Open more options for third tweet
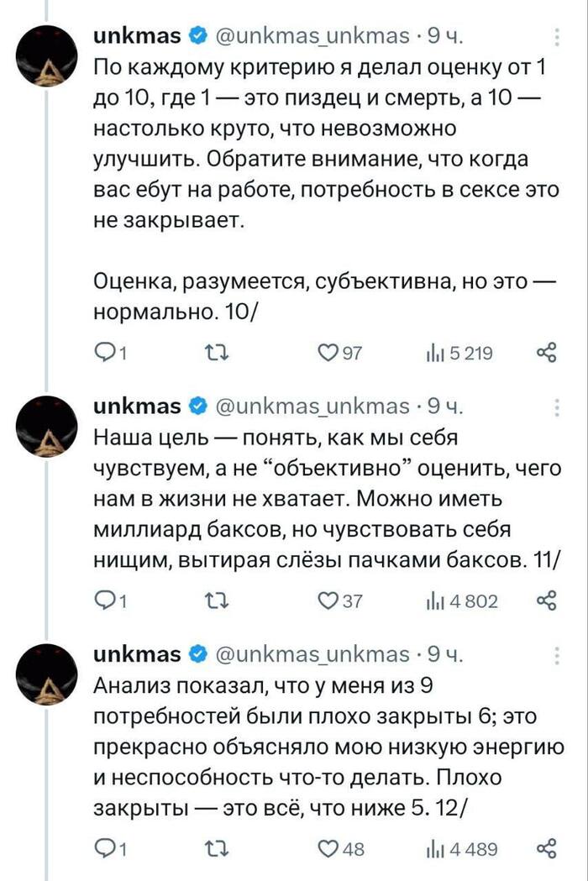 point(558,655)
